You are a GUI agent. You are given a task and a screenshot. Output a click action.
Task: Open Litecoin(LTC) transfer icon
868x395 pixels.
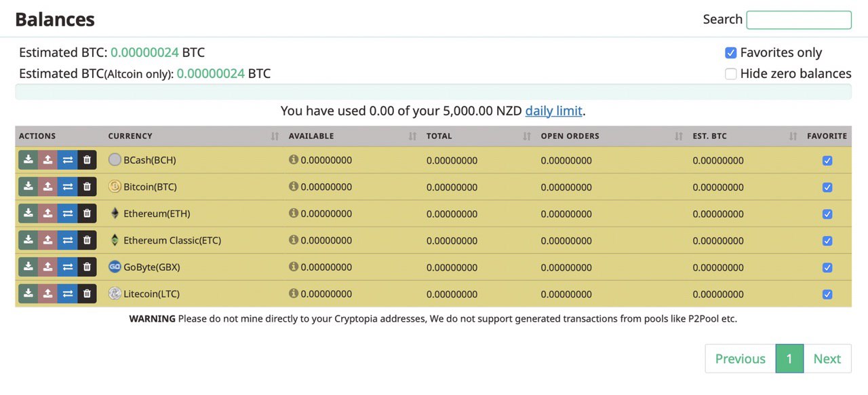(x=67, y=294)
